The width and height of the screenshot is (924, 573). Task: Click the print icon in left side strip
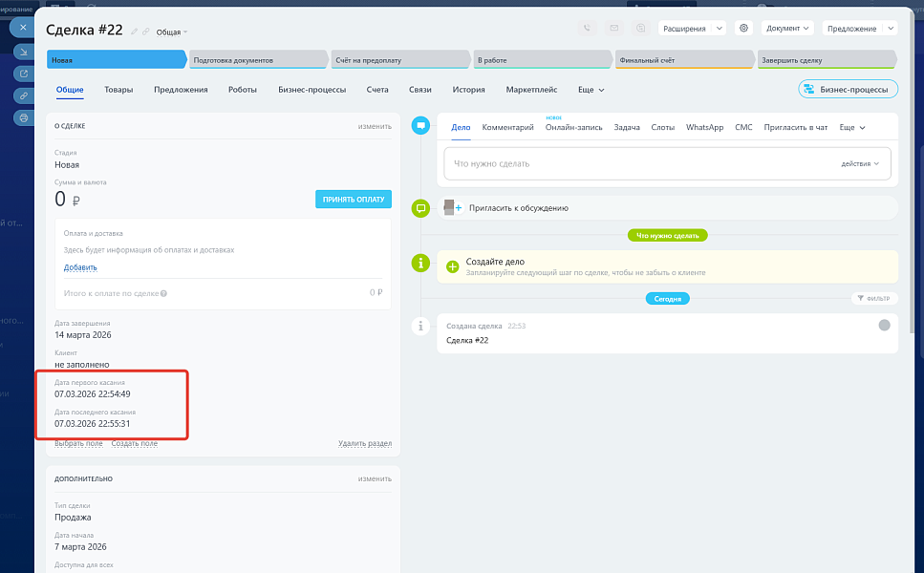[x=23, y=117]
